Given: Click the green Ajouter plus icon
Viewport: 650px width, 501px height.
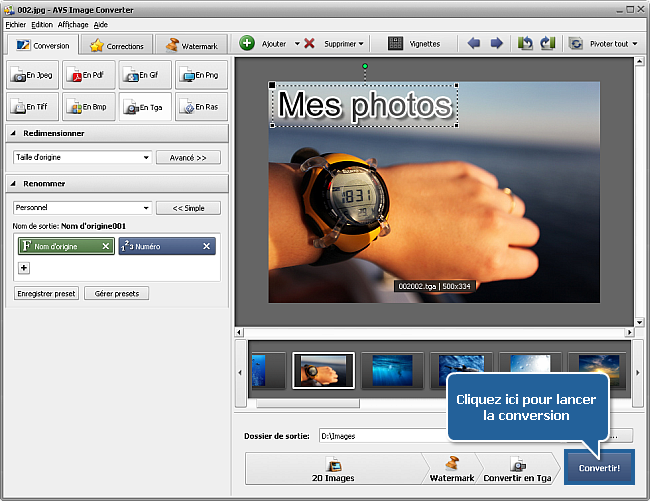Looking at the screenshot, I should coord(247,44).
